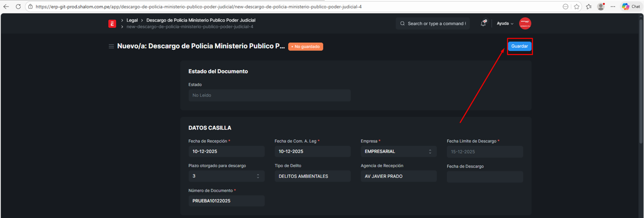The width and height of the screenshot is (644, 218).
Task: Focus the Número de Documento field
Action: 226,201
